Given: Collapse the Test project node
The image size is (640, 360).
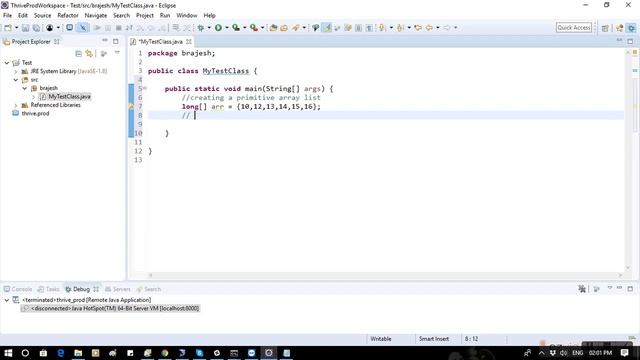Looking at the screenshot, I should coord(7,63).
